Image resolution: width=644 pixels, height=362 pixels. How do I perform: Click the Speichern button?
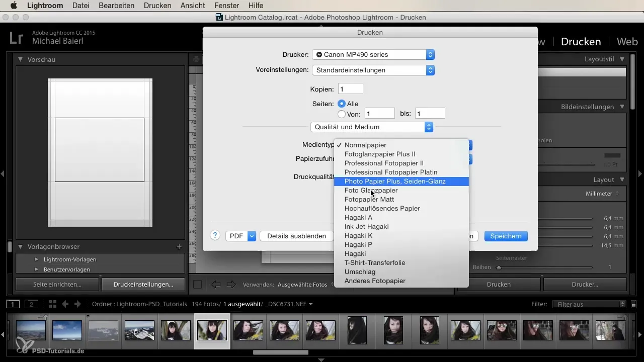[506, 236]
